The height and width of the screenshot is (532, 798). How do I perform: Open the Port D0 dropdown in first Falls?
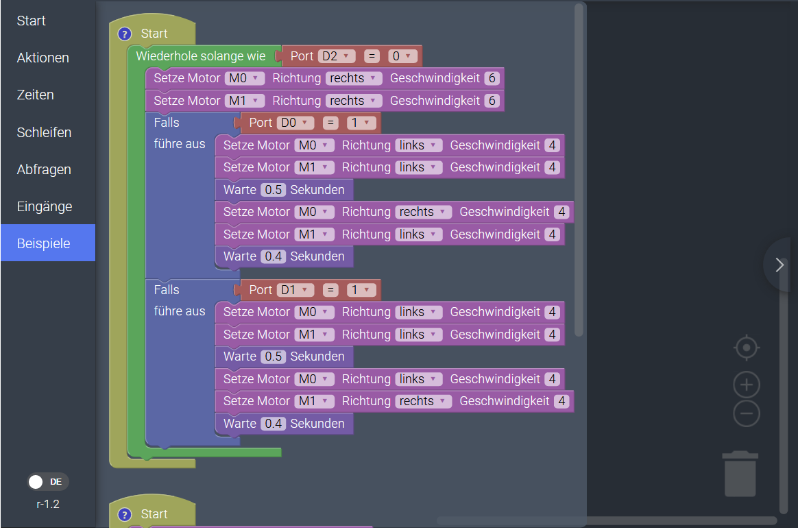[295, 123]
